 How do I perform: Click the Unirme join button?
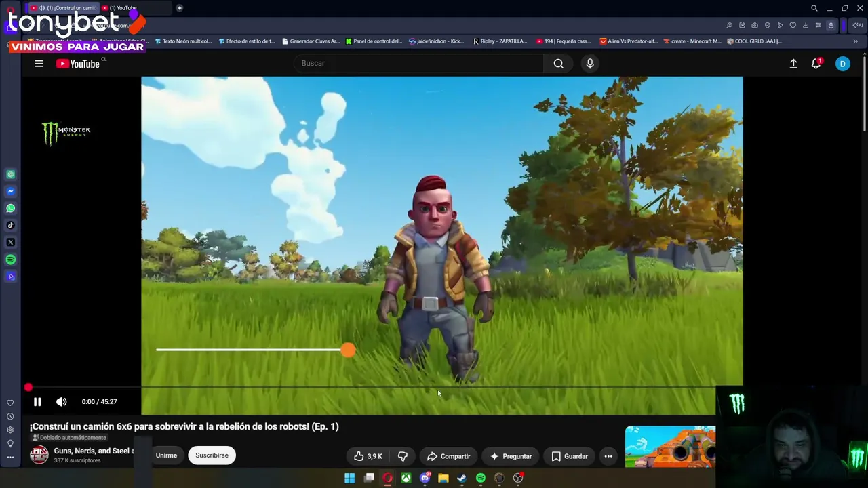166,455
